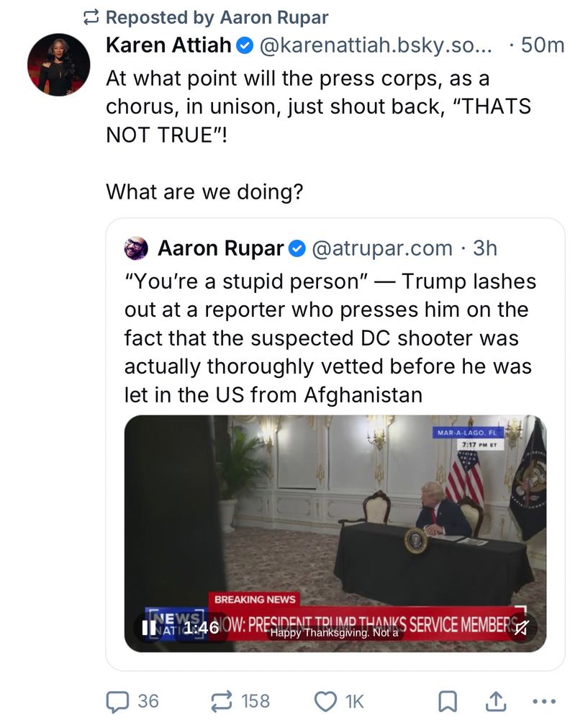Tap the Reposted by Aaron Rupar link
Viewport: 588px width, 720px height.
coord(217,17)
